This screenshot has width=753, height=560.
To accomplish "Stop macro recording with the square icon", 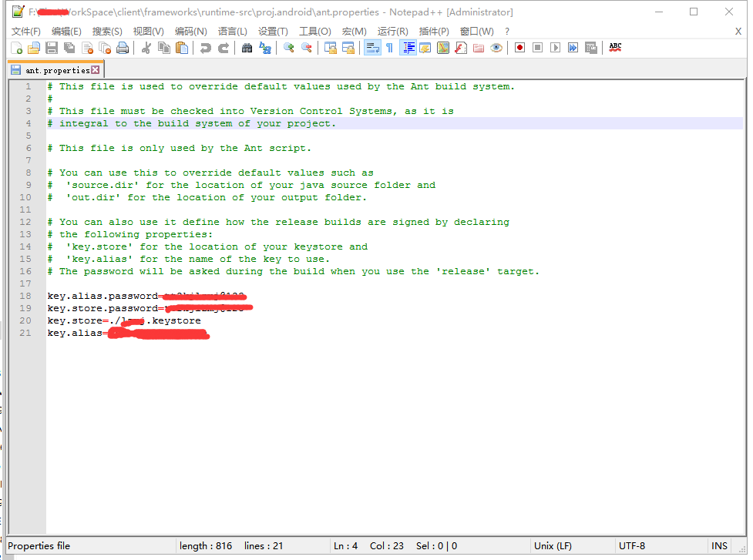I will click(537, 48).
